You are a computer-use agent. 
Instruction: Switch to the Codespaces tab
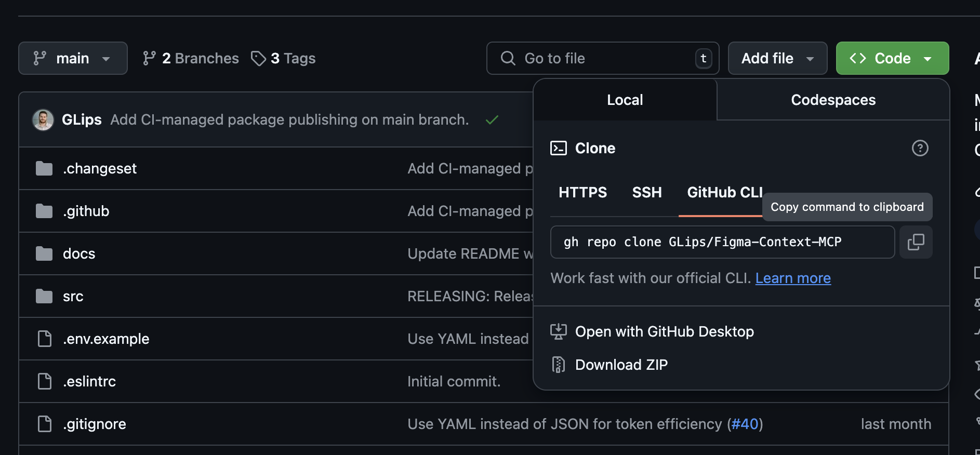[x=833, y=100]
